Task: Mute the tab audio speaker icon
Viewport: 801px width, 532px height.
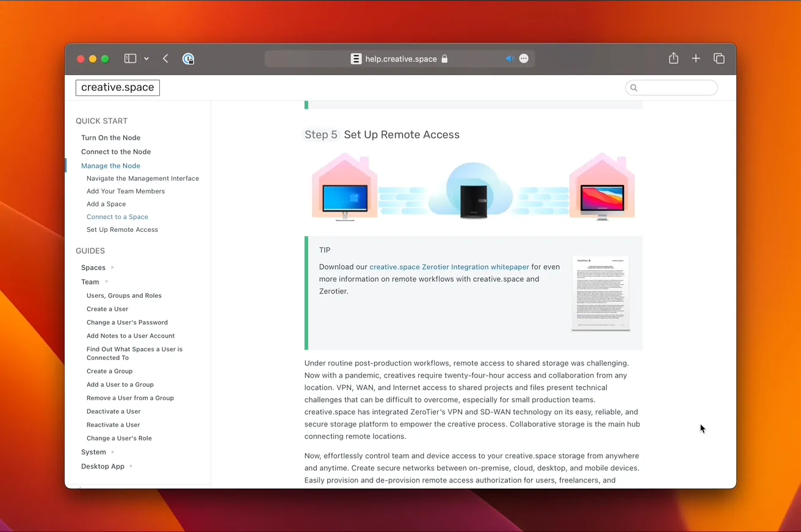Action: tap(509, 59)
